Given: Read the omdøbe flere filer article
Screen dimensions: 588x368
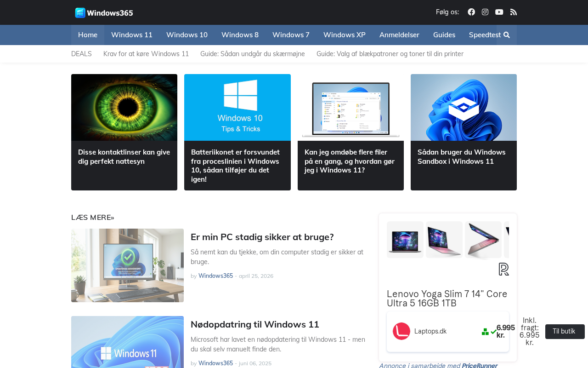Looking at the screenshot, I should tap(350, 161).
